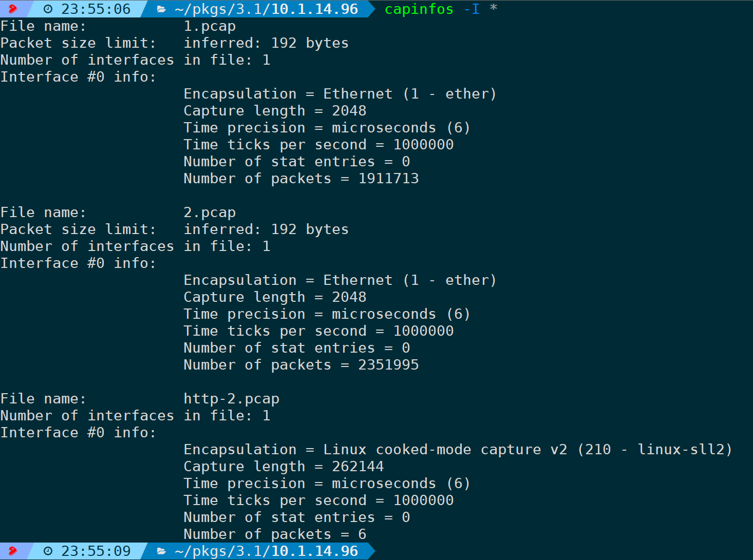The height and width of the screenshot is (560, 753).
Task: Click the red prompt icon at top left
Action: [x=12, y=9]
